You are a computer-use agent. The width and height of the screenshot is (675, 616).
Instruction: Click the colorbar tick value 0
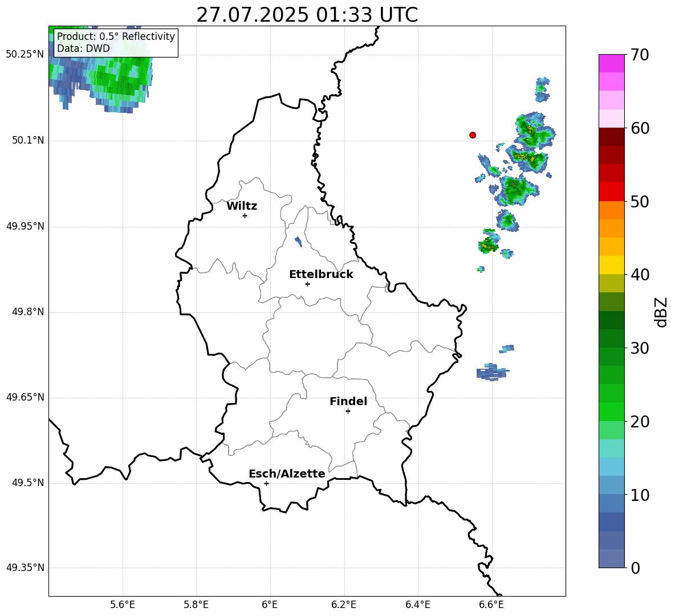coord(635,568)
